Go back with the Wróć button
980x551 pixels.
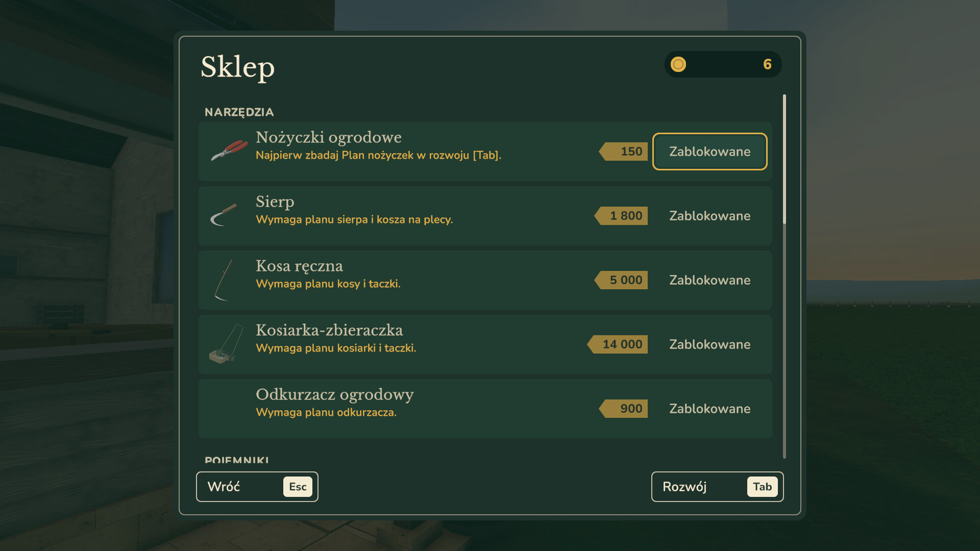coord(257,487)
